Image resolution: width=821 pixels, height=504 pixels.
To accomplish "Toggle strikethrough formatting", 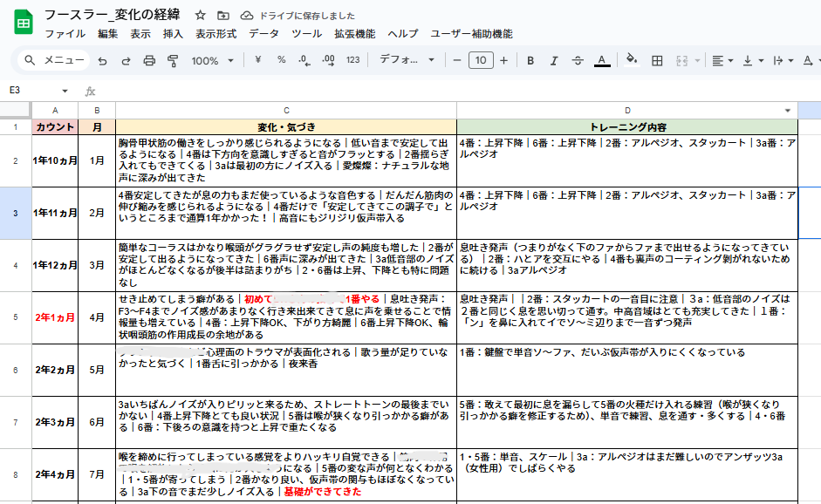I will (x=577, y=60).
